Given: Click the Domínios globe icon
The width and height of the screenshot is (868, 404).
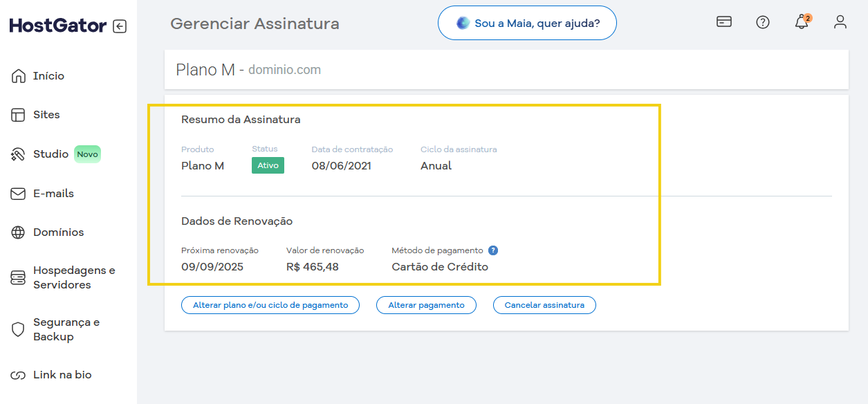Looking at the screenshot, I should coord(18,232).
